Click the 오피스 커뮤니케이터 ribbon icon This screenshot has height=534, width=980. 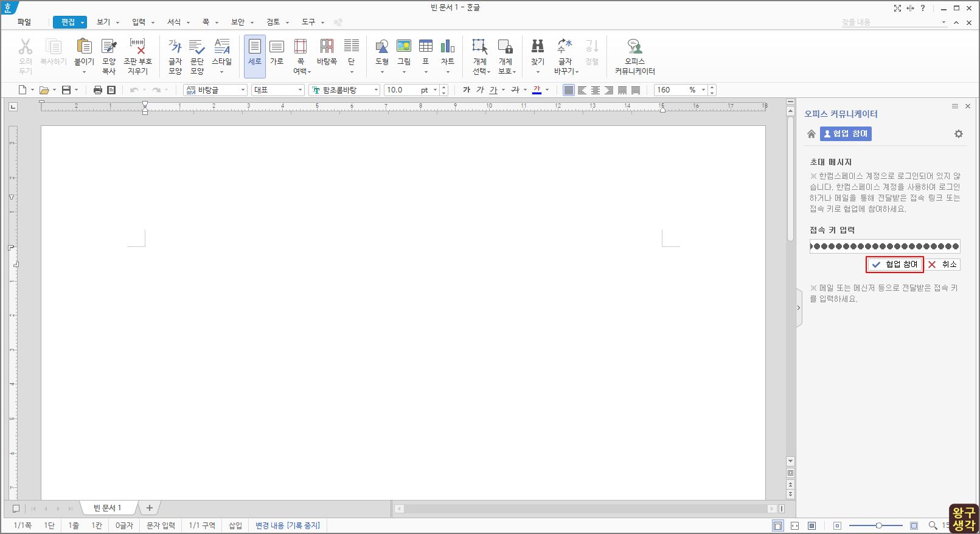click(x=634, y=46)
